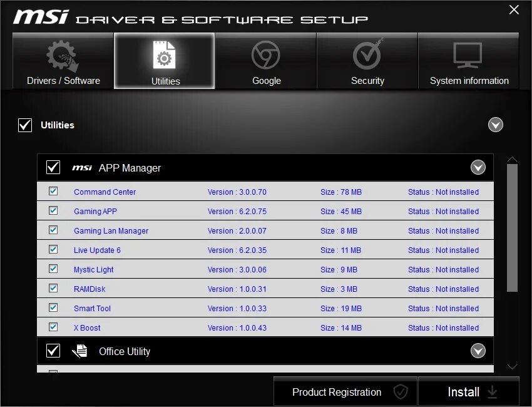Click the Office Utility group title

click(125, 351)
